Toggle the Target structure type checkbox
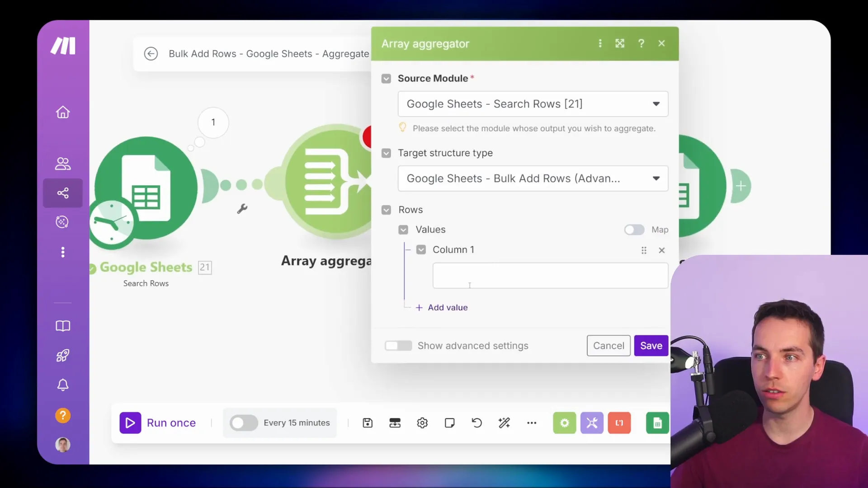This screenshot has height=488, width=868. pos(386,153)
